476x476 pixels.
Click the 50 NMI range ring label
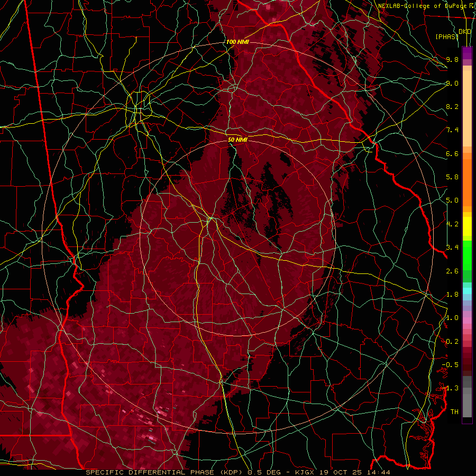[x=237, y=140]
